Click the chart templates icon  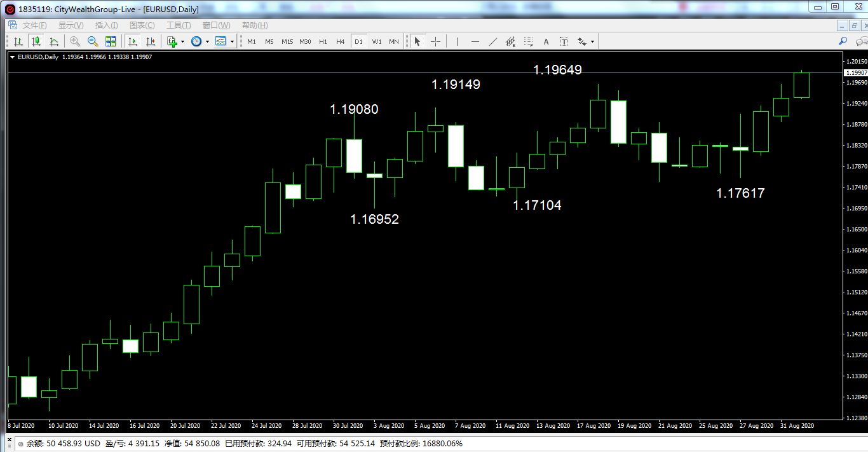click(221, 41)
